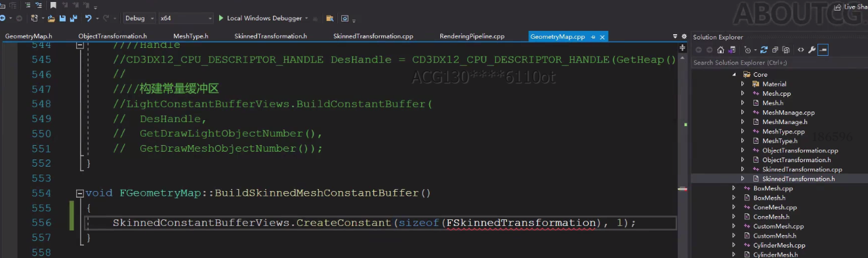Viewport: 868px width, 258px height.
Task: Click Solution Explorer forward arrow icon
Action: [709, 50]
